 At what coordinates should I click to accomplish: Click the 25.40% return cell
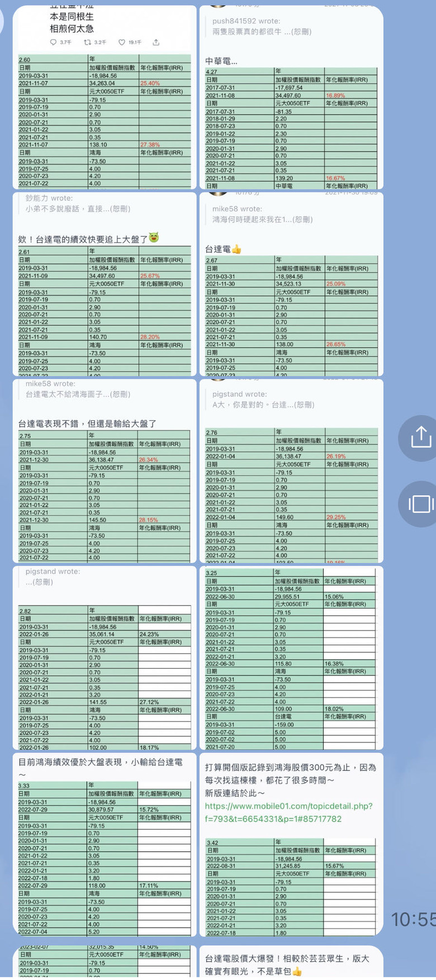[x=165, y=83]
